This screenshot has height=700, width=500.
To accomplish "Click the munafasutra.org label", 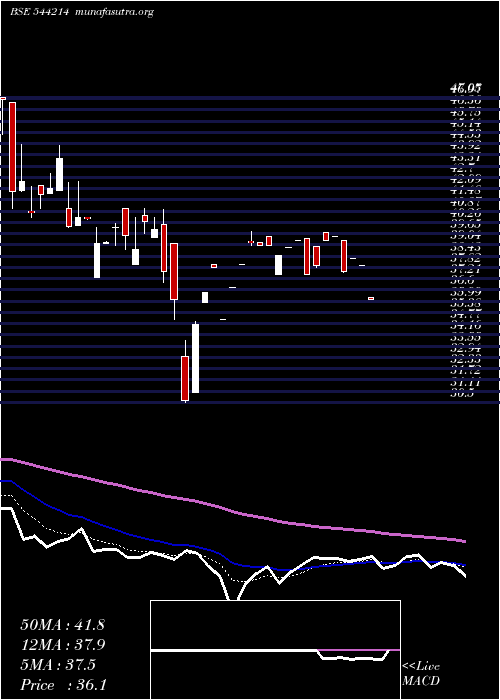I will point(115,12).
